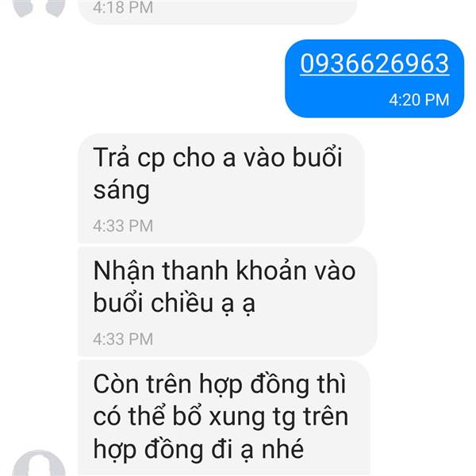The image size is (476, 476).
Task: Tap the partially visible avatar at the top
Action: coord(39,8)
